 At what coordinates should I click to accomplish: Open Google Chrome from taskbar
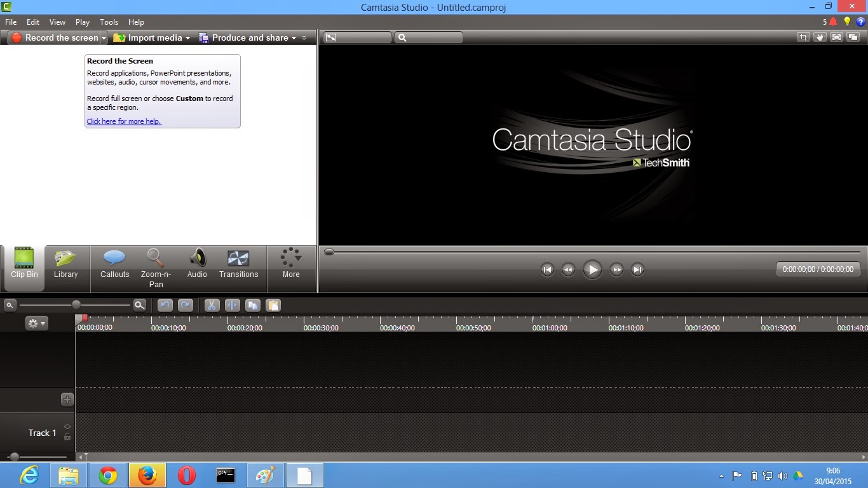click(108, 475)
